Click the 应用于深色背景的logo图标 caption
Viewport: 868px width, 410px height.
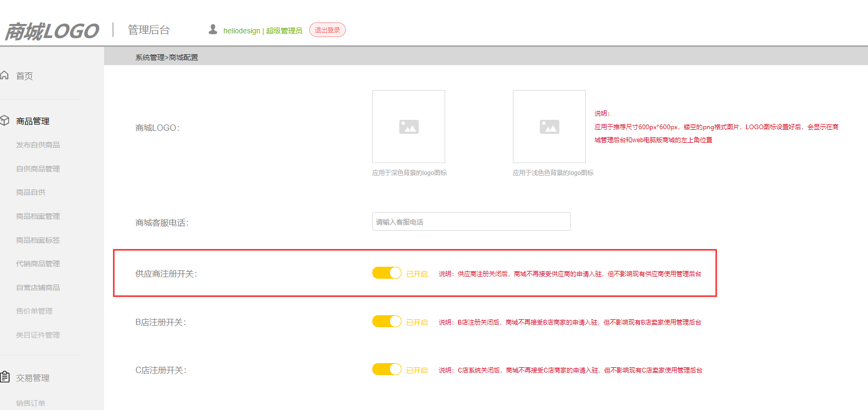click(x=410, y=173)
